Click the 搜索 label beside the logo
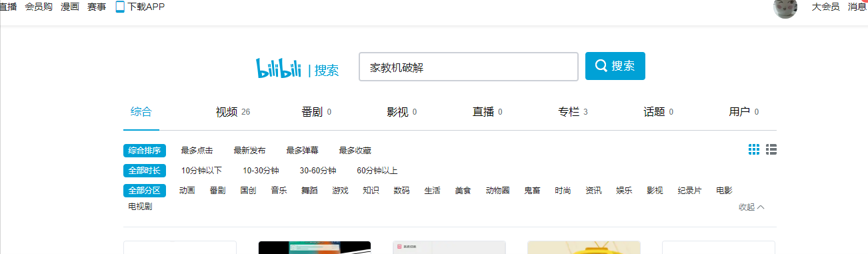 pos(327,71)
